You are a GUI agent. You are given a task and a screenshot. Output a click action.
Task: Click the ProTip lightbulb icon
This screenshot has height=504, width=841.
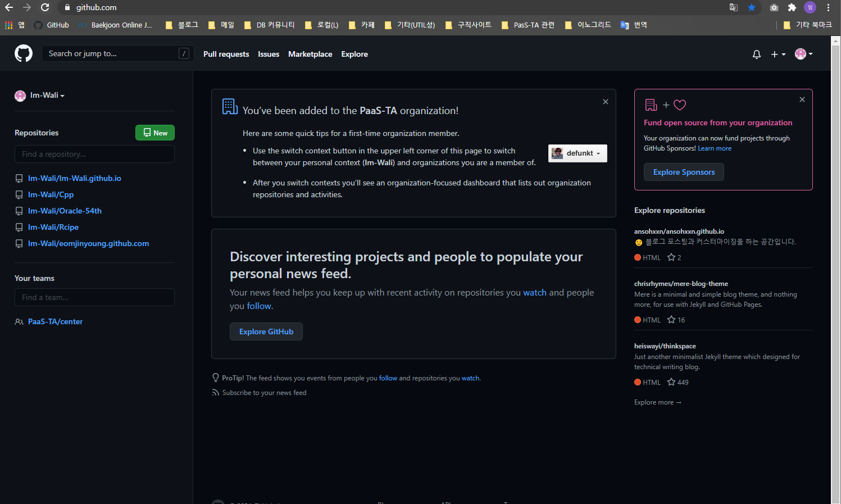[216, 378]
